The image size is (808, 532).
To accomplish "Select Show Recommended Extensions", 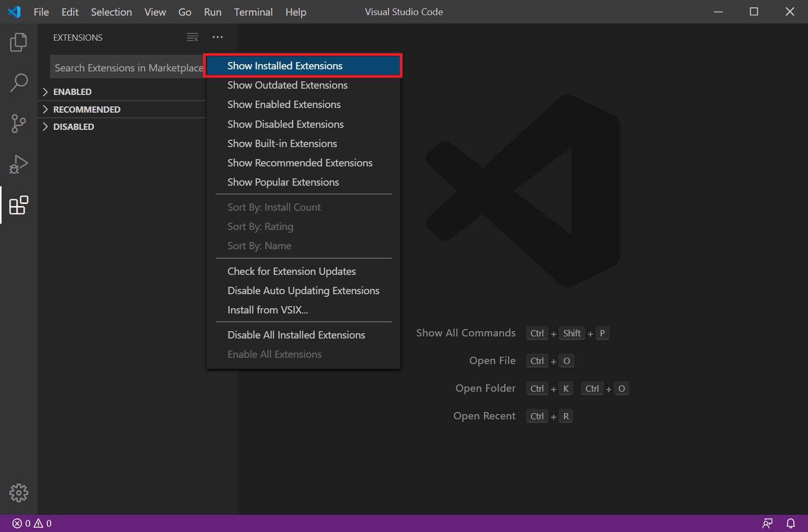I will coord(303,163).
